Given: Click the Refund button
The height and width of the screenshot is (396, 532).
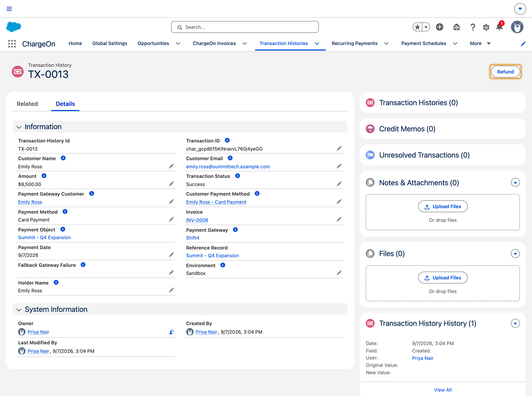Looking at the screenshot, I should 505,72.
